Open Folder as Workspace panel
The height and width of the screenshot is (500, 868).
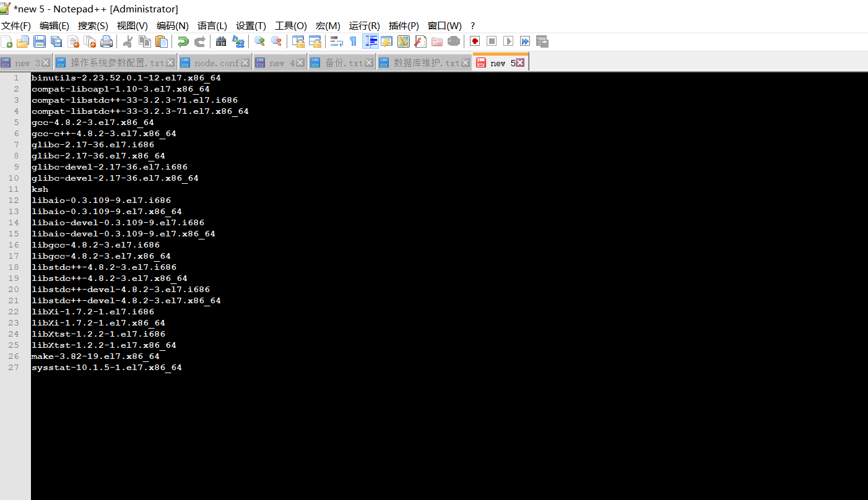pos(437,41)
